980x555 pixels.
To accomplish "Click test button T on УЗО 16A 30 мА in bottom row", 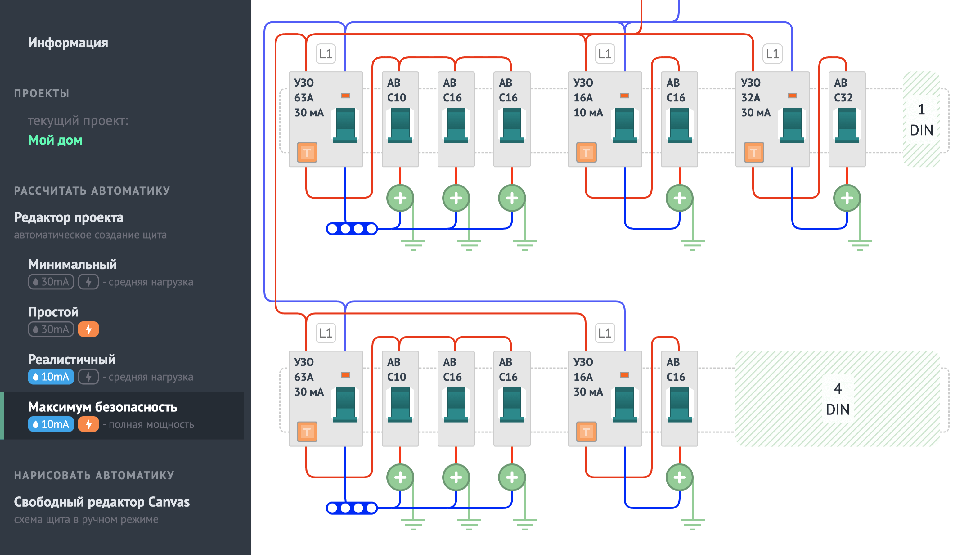I will pyautogui.click(x=586, y=432).
